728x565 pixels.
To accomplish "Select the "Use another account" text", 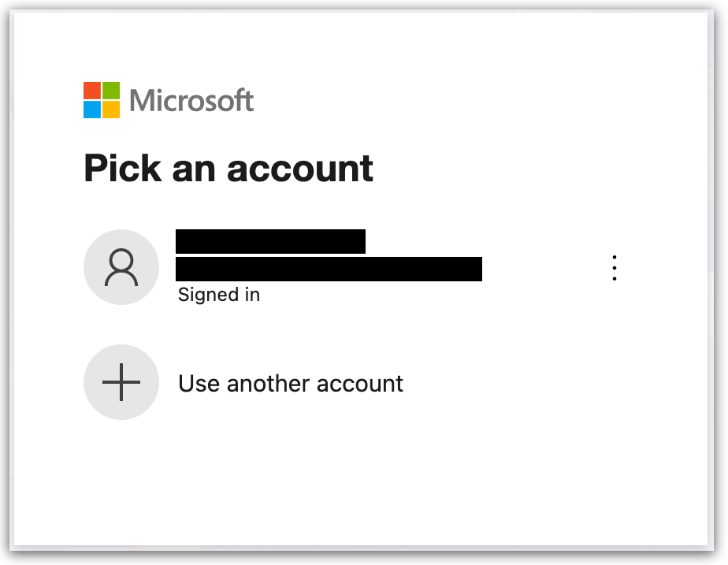I will [290, 384].
